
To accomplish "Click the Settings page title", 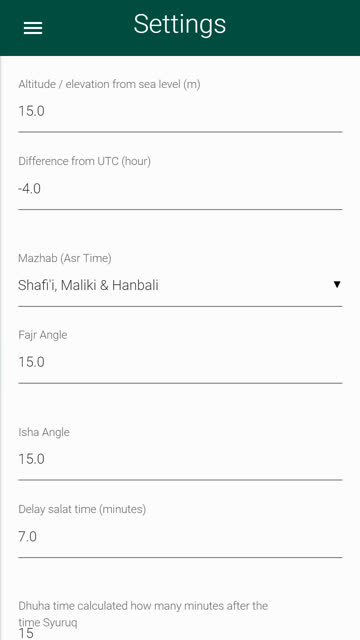I will coord(180,24).
